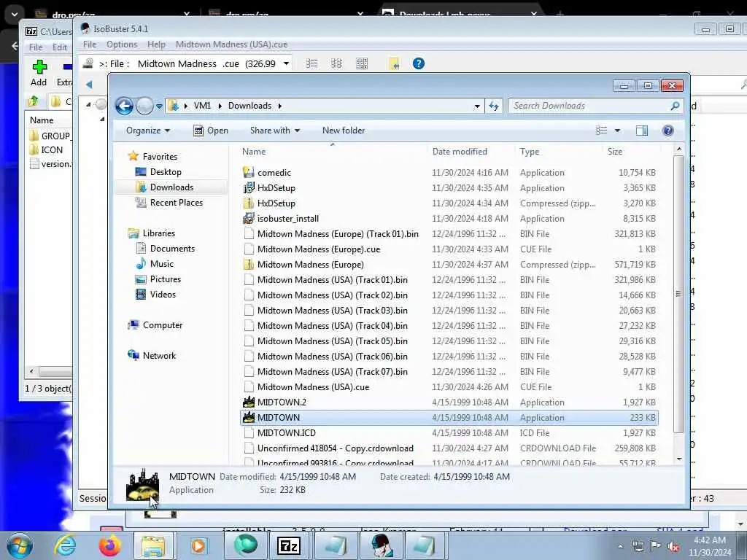Open Internet Explorer from the taskbar
This screenshot has height=560, width=747.
[x=64, y=545]
